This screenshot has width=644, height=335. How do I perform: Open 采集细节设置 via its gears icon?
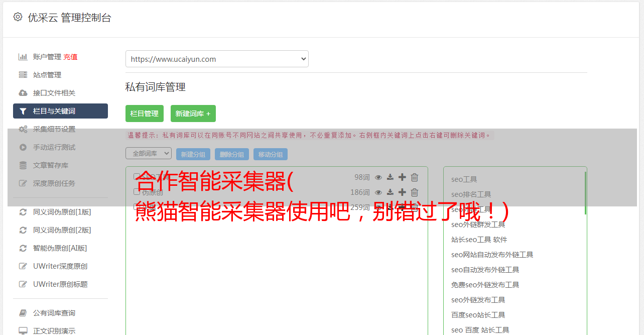coord(23,129)
